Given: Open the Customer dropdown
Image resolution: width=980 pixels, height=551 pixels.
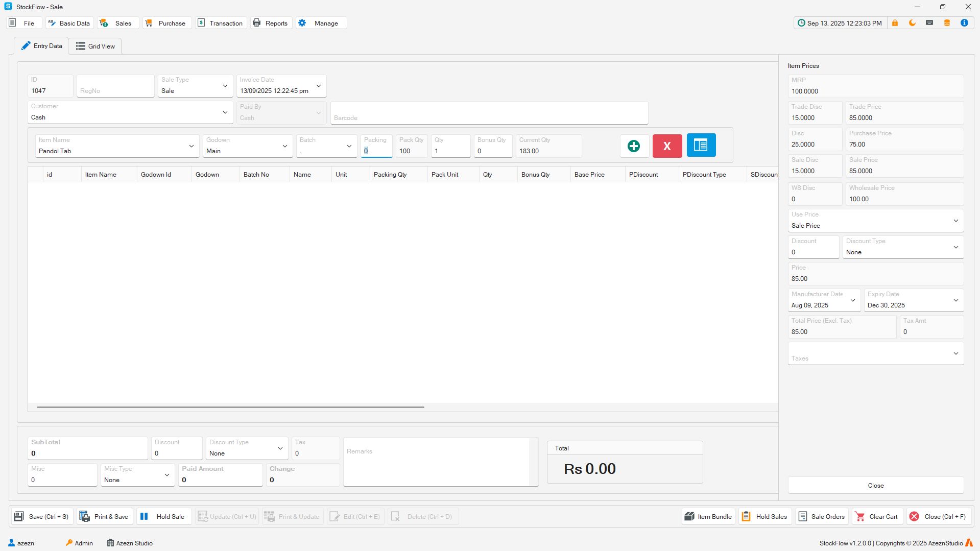Looking at the screenshot, I should [x=225, y=112].
